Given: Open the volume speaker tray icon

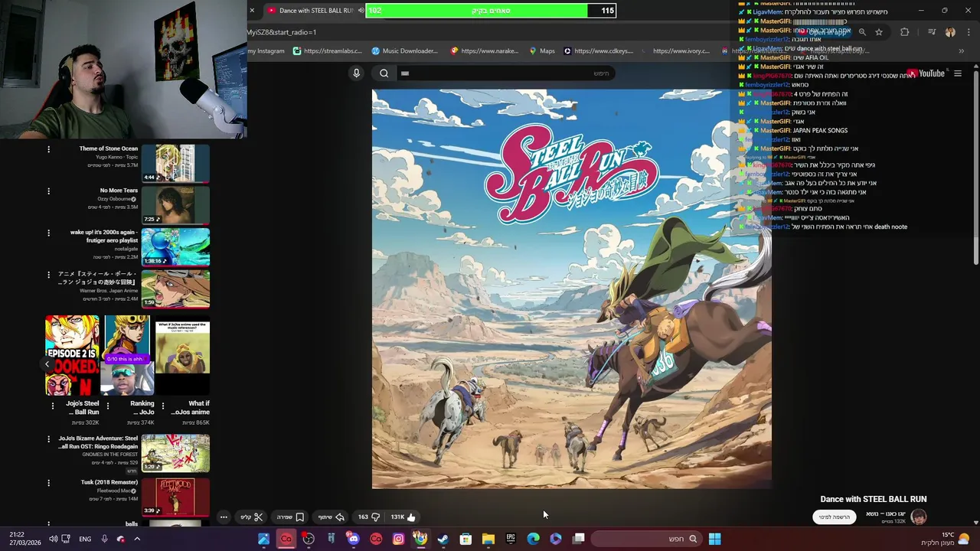Looking at the screenshot, I should click(x=53, y=539).
